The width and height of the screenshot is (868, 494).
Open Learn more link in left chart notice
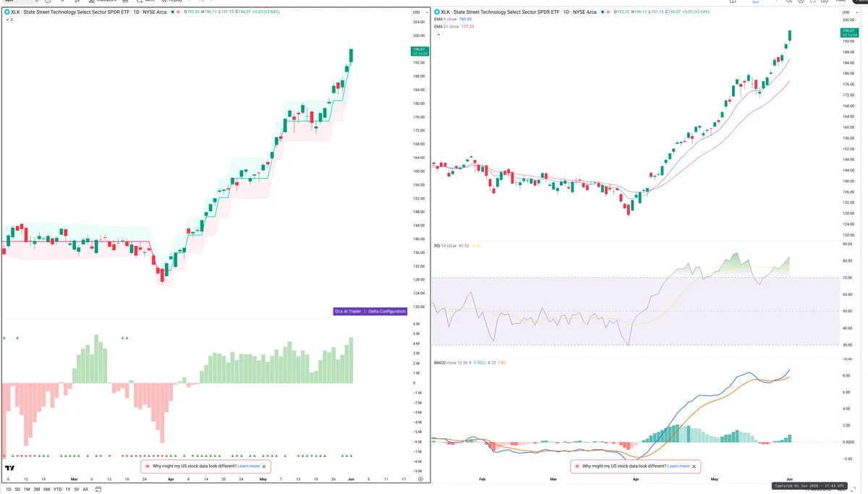[248, 467]
